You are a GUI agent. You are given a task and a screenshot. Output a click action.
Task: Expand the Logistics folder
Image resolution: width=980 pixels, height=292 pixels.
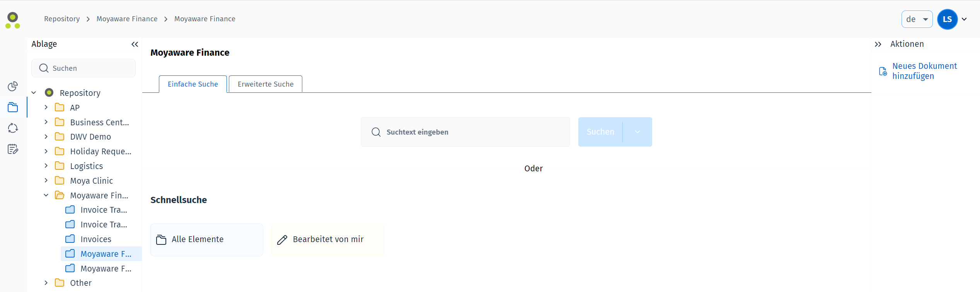46,166
